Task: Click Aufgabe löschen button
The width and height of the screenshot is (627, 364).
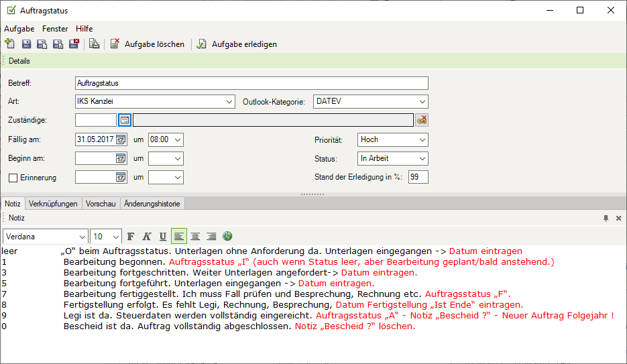Action: (148, 44)
